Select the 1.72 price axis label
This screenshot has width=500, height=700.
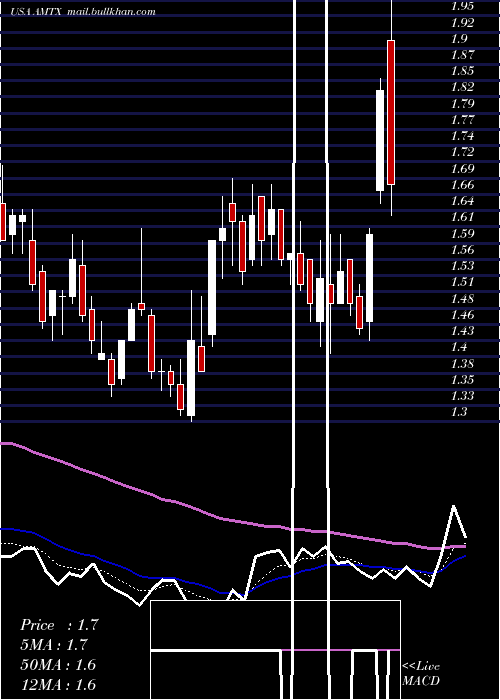click(462, 152)
